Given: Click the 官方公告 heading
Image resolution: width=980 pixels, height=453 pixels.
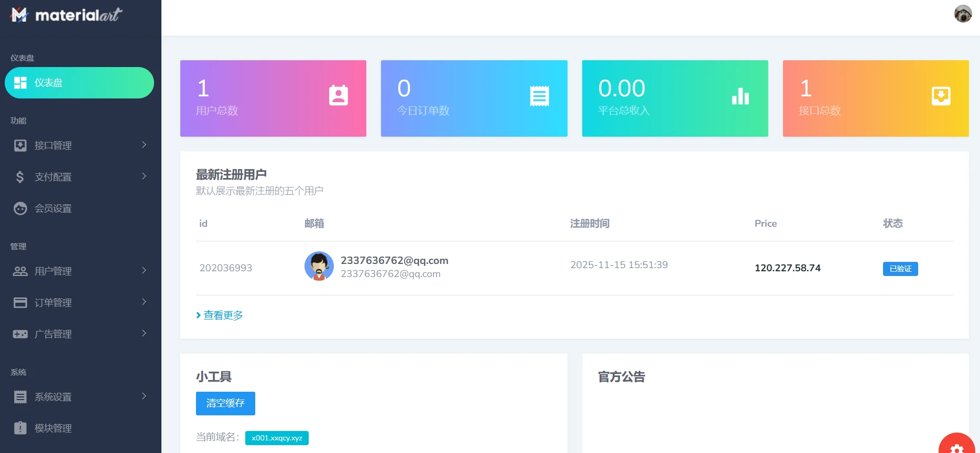Looking at the screenshot, I should pyautogui.click(x=622, y=377).
